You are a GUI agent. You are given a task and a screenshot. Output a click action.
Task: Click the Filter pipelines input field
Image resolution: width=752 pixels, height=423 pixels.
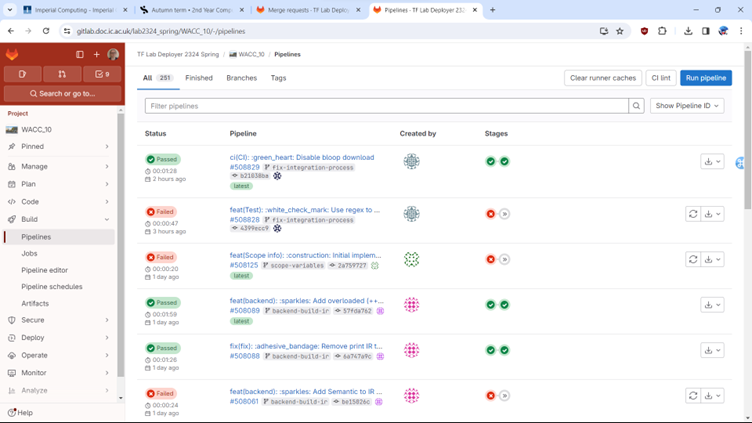pyautogui.click(x=385, y=106)
